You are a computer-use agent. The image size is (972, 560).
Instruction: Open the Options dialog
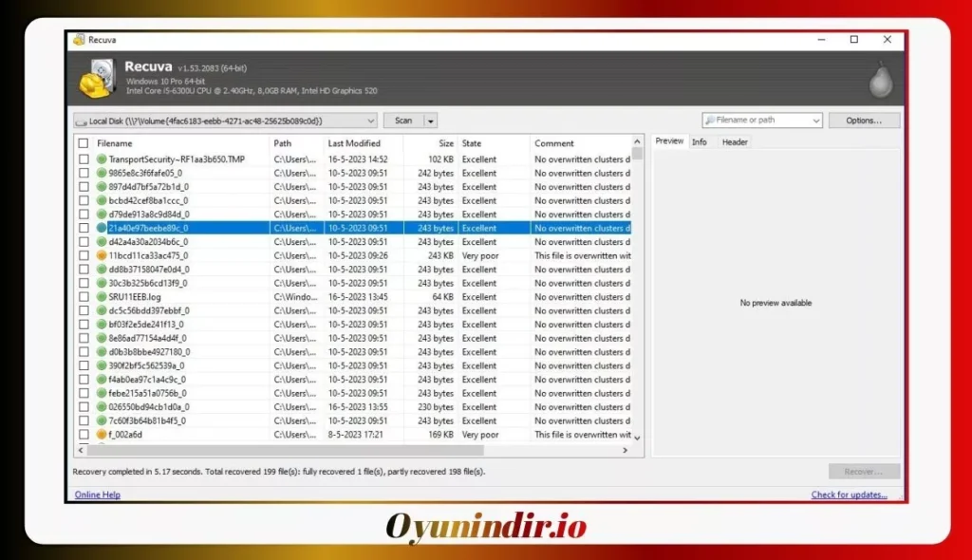pyautogui.click(x=864, y=121)
